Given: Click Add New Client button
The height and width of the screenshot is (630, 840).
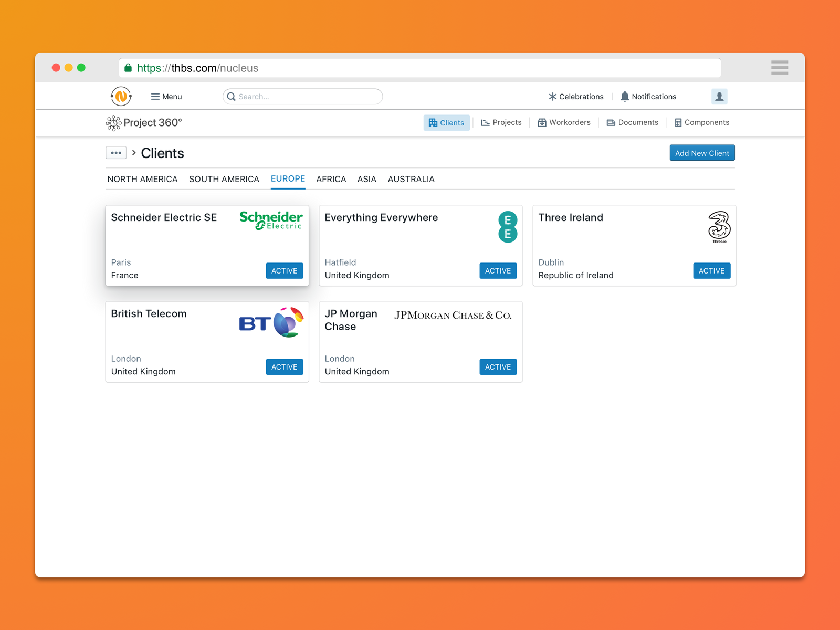Looking at the screenshot, I should (702, 153).
